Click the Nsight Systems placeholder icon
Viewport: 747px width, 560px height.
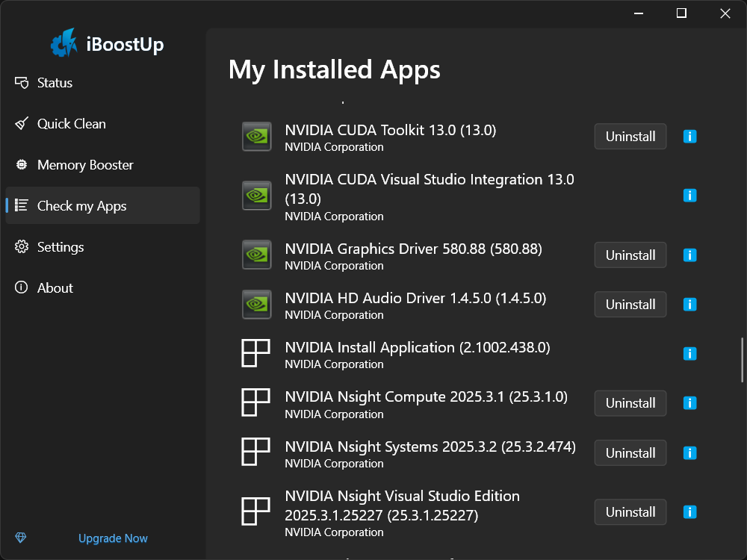(255, 452)
